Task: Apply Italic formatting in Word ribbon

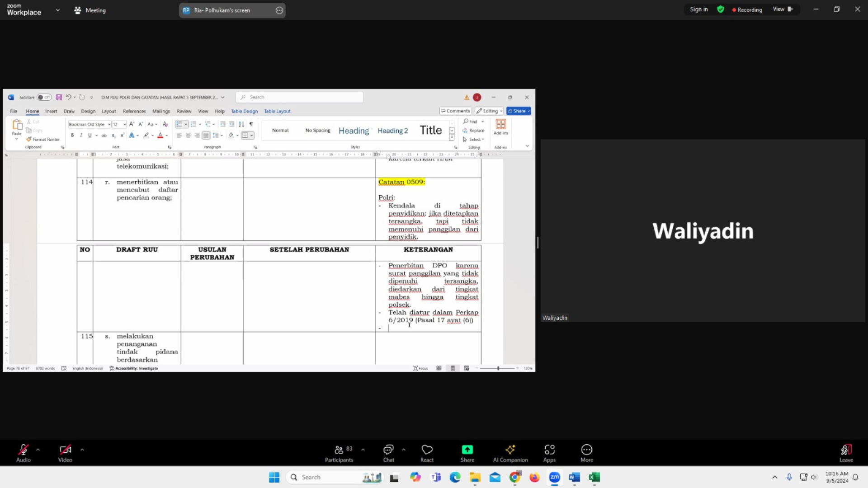Action: 81,135
